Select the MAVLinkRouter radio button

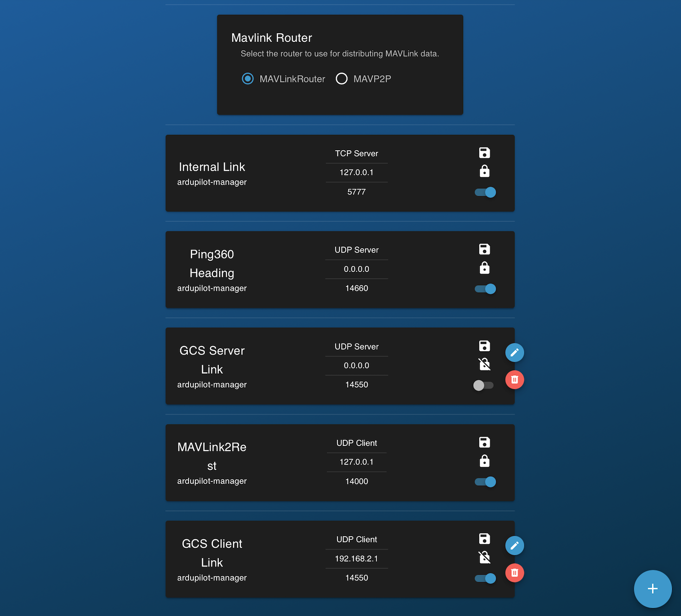click(x=248, y=78)
